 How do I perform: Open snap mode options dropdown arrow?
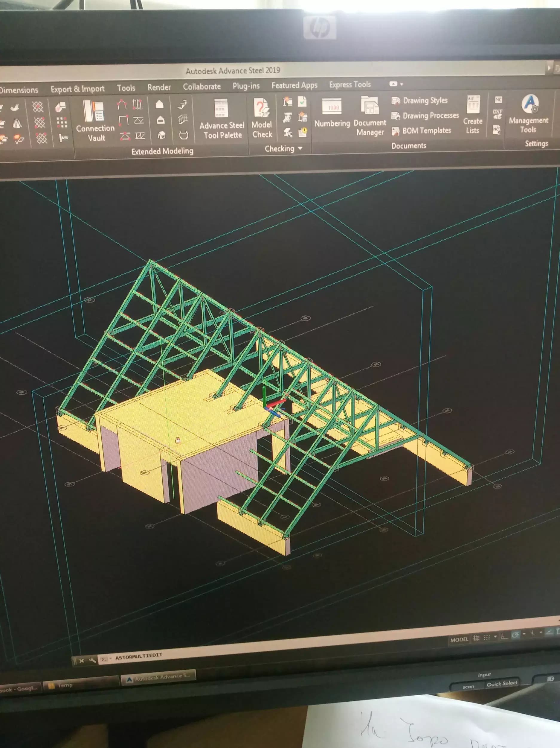495,637
